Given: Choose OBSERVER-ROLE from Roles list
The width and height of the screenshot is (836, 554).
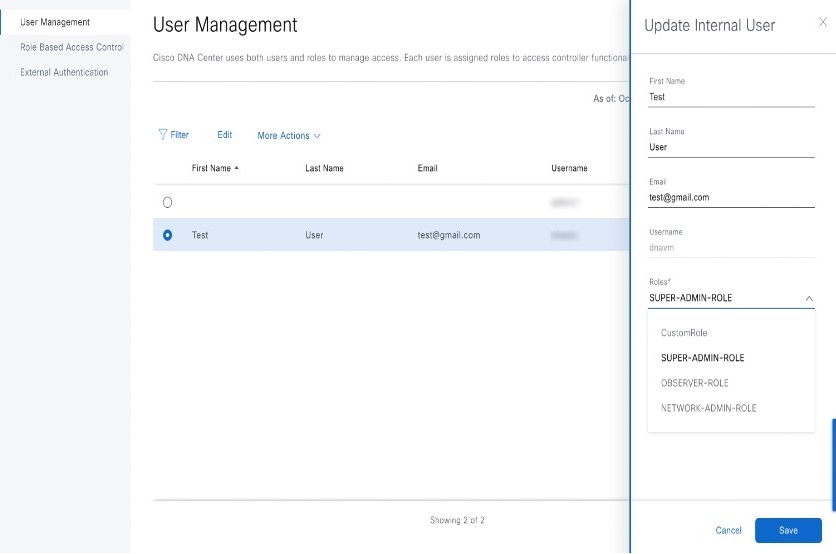Looking at the screenshot, I should (695, 383).
